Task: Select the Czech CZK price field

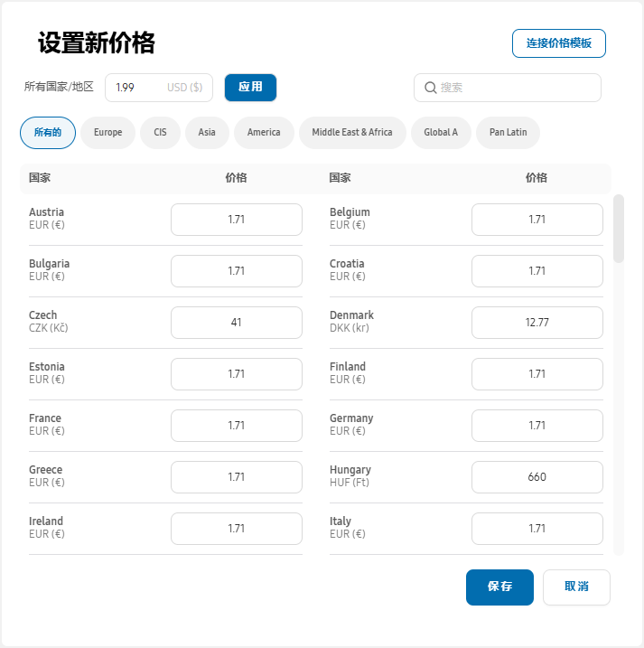Action: point(236,323)
